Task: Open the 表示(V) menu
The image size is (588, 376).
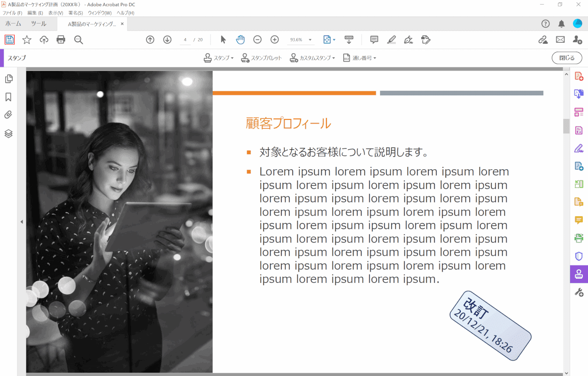Action: [x=55, y=13]
